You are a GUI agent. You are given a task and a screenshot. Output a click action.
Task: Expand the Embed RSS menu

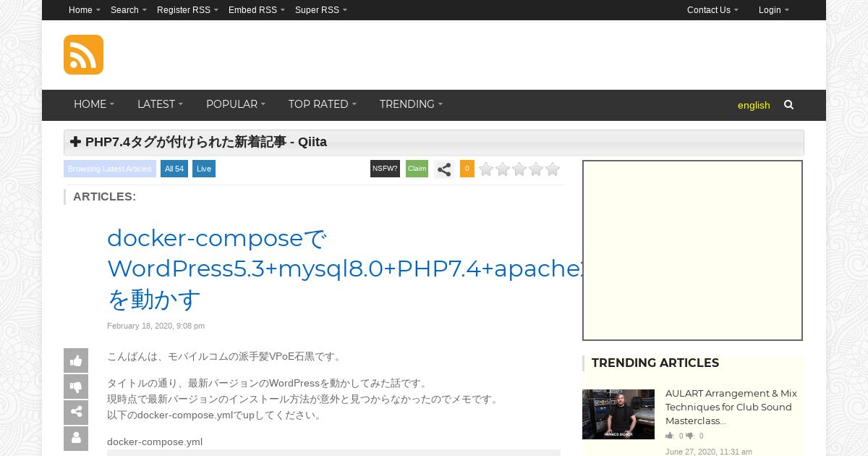pyautogui.click(x=257, y=10)
